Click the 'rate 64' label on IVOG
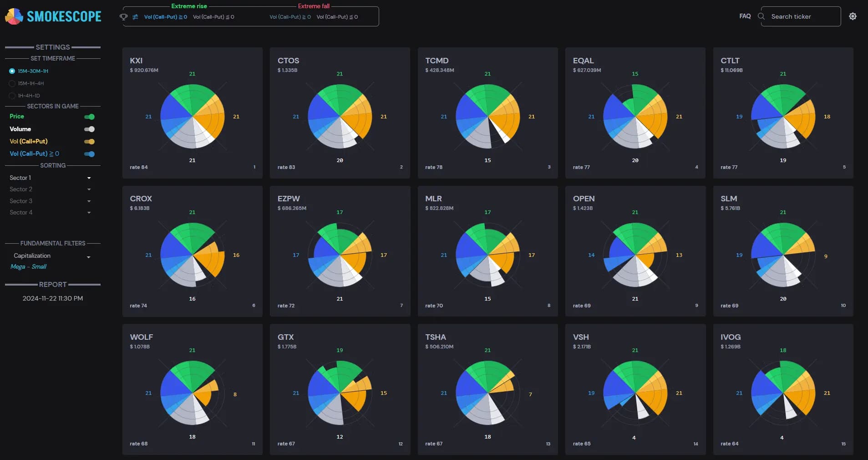Image resolution: width=868 pixels, height=460 pixels. [x=730, y=444]
